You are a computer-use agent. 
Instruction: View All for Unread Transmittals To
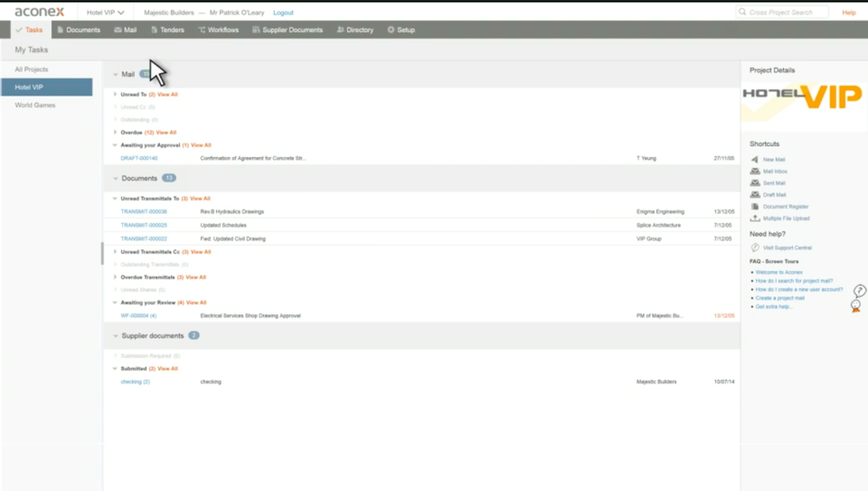pos(200,198)
